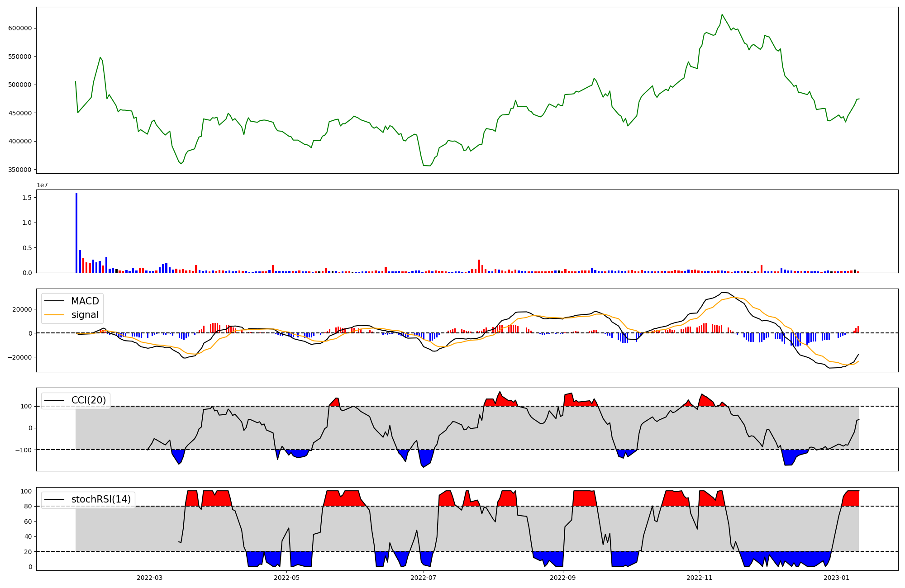Image resolution: width=905 pixels, height=588 pixels.
Task: Select the 2022-07 date tick label
Action: click(424, 578)
